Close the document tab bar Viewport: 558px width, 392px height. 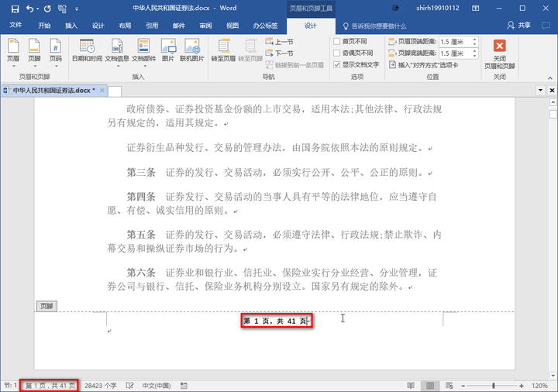[x=552, y=90]
